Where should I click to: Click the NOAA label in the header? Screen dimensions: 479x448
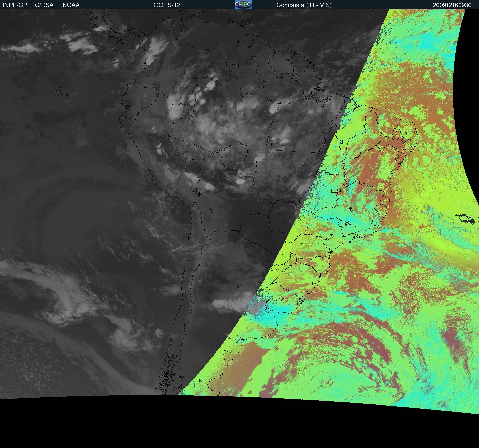(71, 5)
